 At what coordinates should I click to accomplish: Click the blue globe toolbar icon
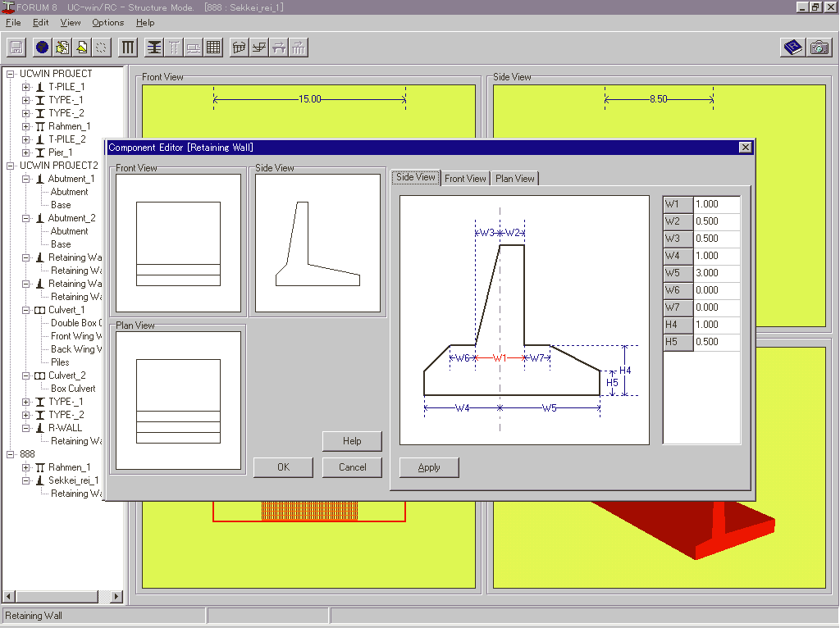pos(42,48)
